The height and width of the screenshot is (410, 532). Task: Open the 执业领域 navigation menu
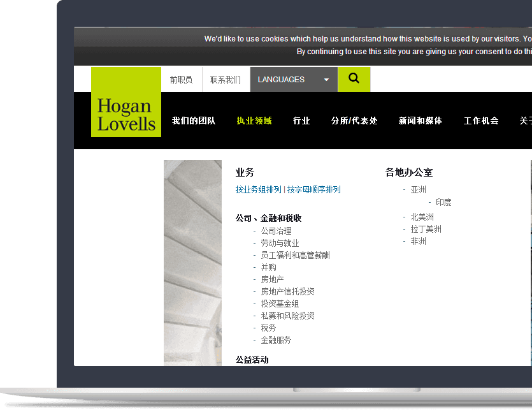254,120
